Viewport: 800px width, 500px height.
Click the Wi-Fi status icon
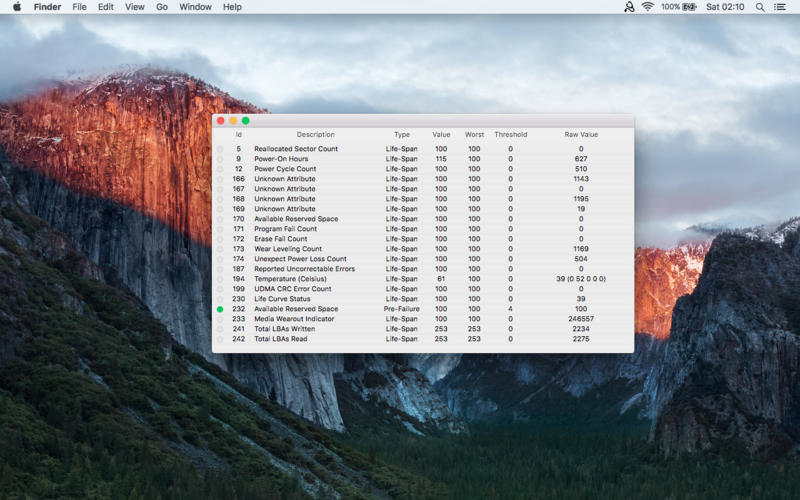pyautogui.click(x=648, y=7)
